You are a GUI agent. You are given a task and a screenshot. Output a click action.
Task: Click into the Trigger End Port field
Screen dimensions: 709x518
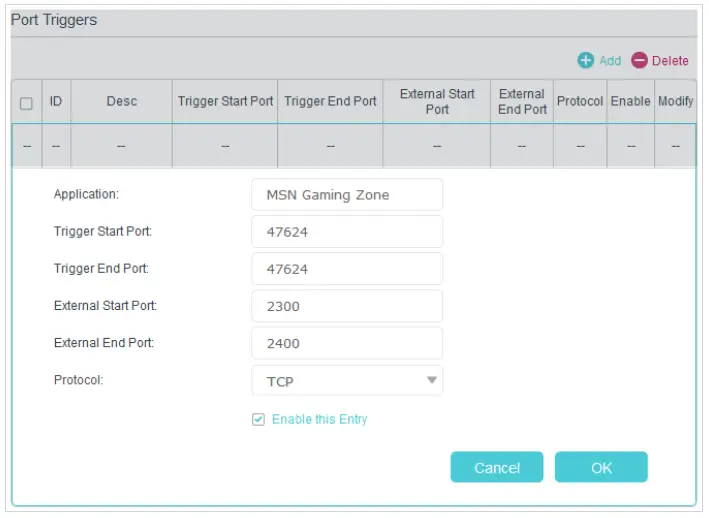click(346, 269)
